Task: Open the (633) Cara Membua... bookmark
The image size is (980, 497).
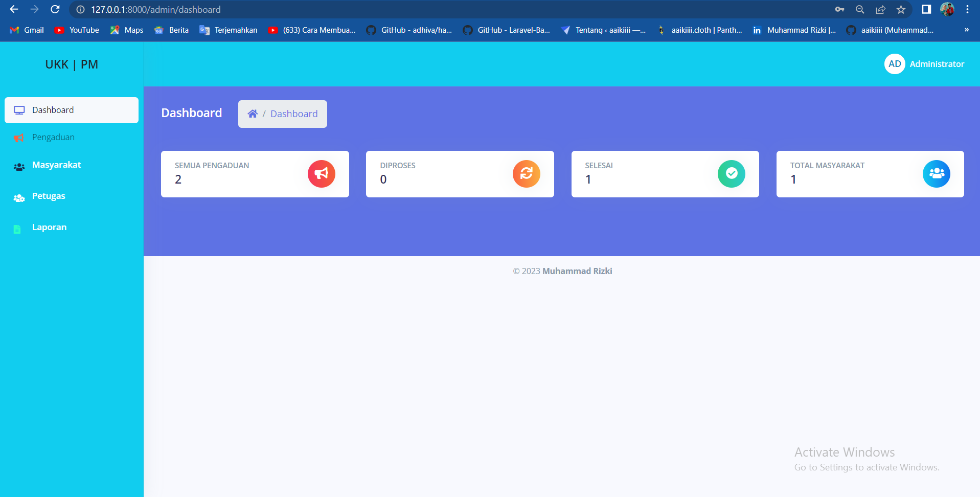Action: click(x=312, y=30)
